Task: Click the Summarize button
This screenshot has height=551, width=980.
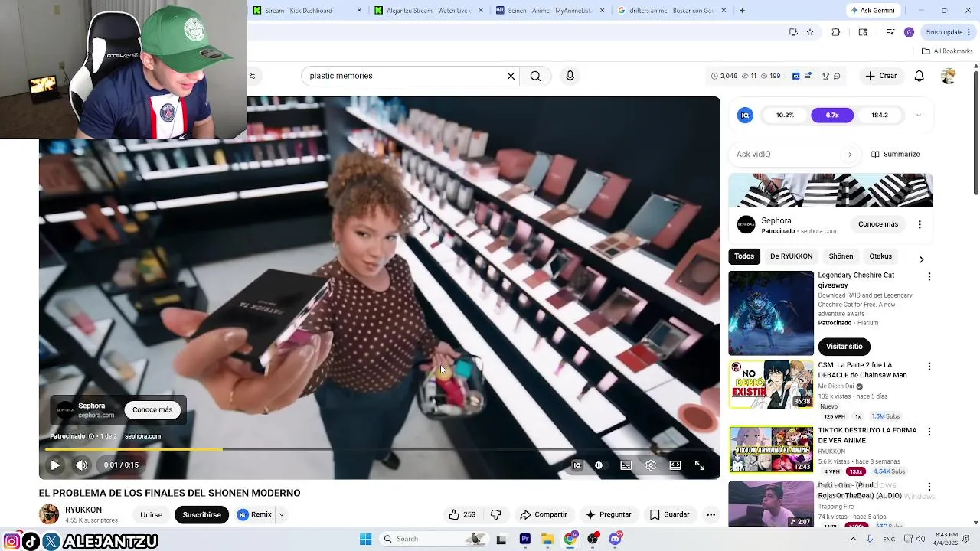Action: [x=895, y=154]
